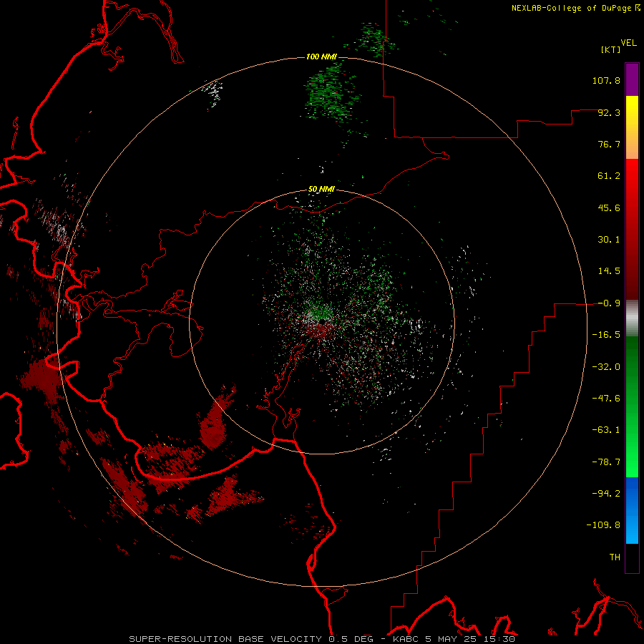Click the TH legend label
Screen dimensions: 644x644
(x=615, y=557)
